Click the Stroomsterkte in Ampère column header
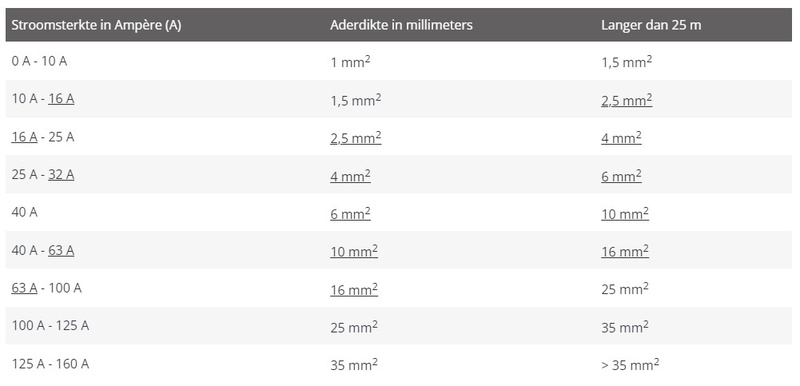This screenshot has width=800, height=386. point(96,25)
